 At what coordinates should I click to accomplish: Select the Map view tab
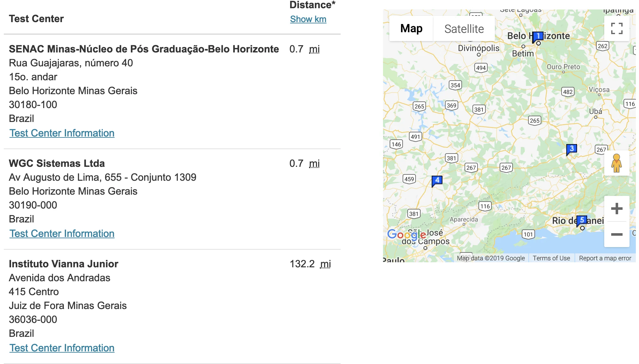[411, 29]
